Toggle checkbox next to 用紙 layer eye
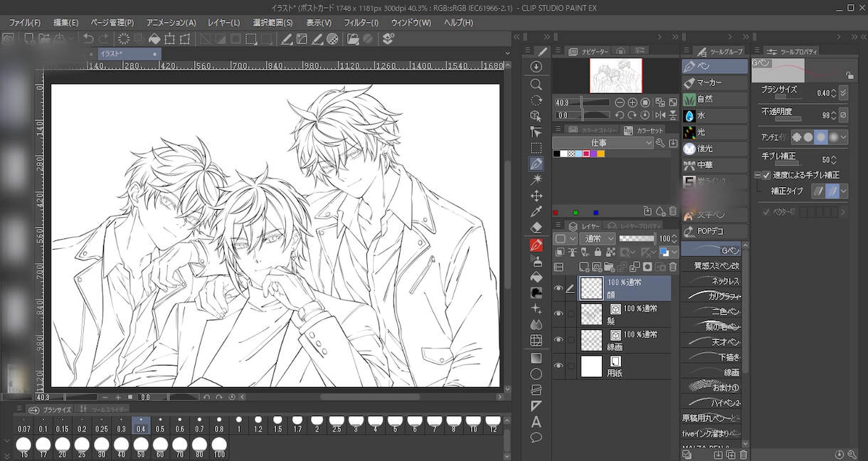This screenshot has height=461, width=868. pyautogui.click(x=571, y=366)
